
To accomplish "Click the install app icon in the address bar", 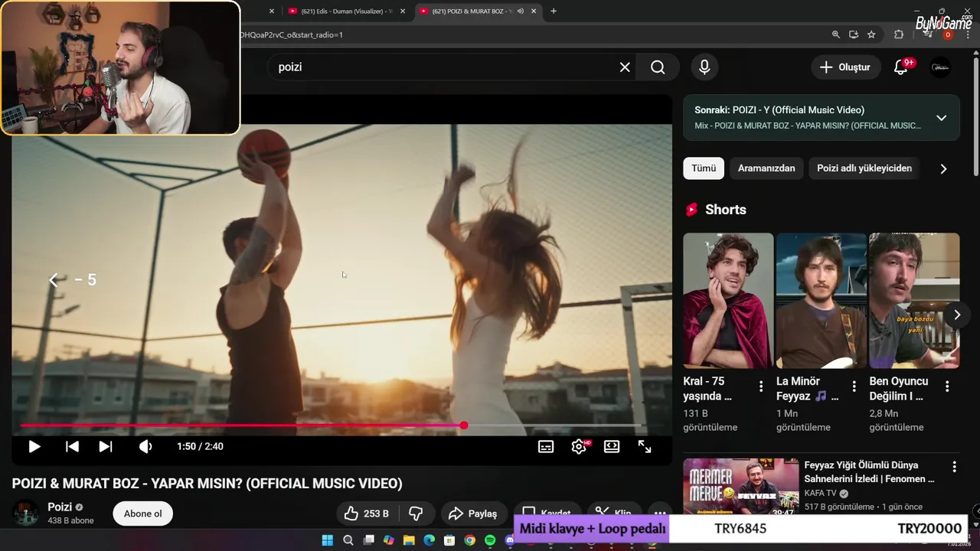I will point(854,34).
